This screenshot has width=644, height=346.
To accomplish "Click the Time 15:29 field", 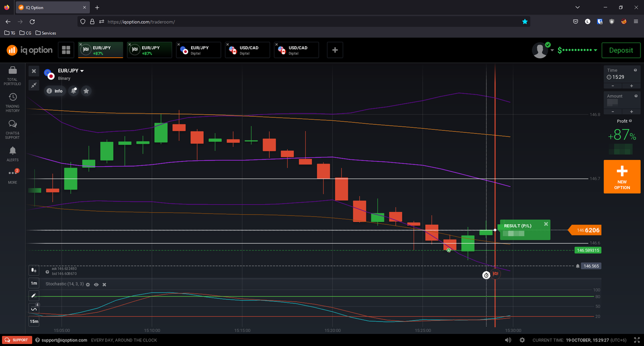I will (622, 74).
